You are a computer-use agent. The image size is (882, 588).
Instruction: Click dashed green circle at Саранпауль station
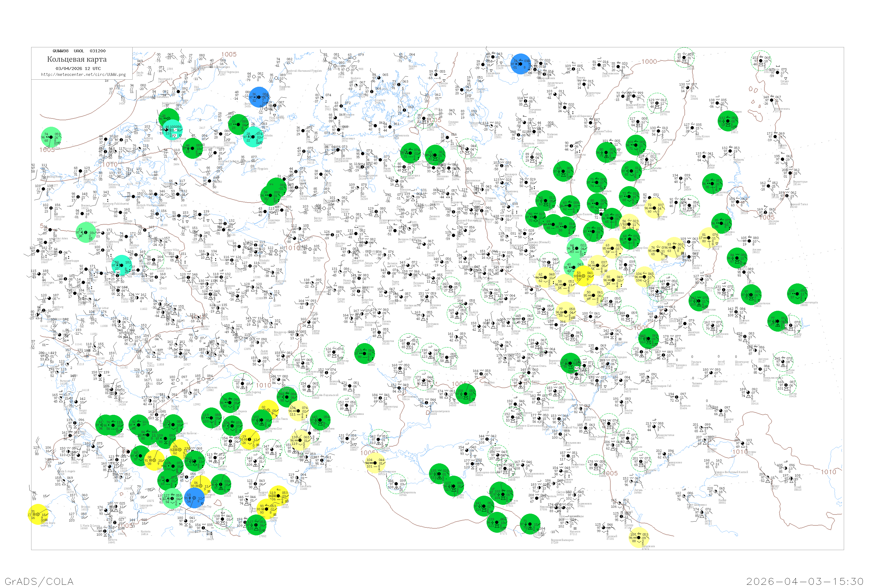pyautogui.click(x=761, y=61)
